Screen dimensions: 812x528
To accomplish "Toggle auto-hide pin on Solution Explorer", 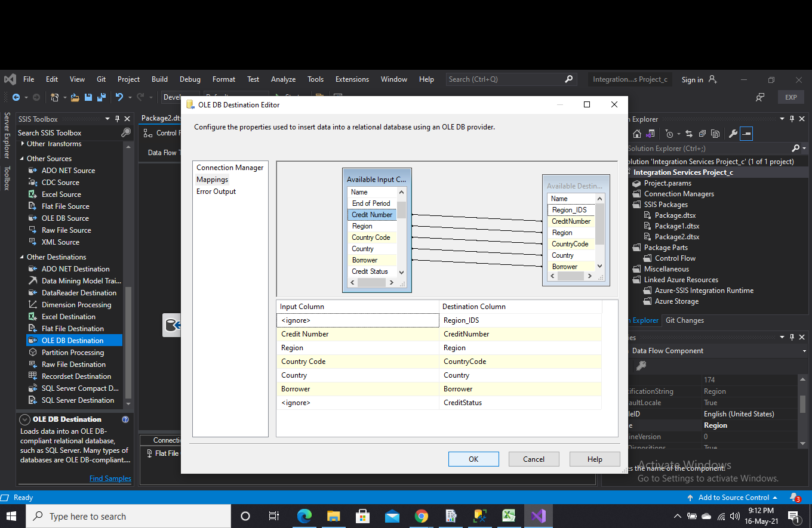I will click(x=792, y=119).
